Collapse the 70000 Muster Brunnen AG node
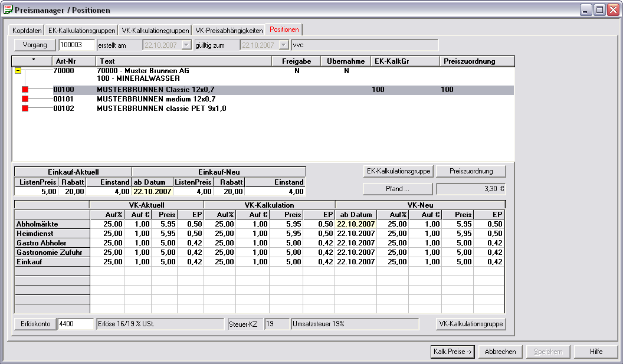 (18, 71)
